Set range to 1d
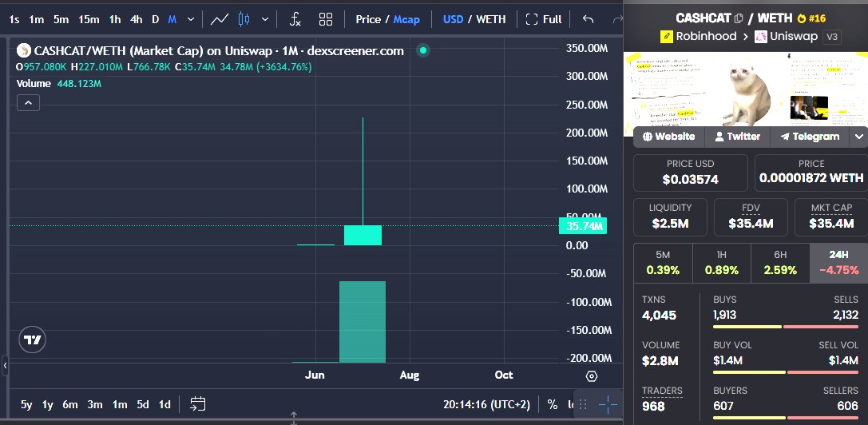The width and height of the screenshot is (868, 425). tap(164, 404)
